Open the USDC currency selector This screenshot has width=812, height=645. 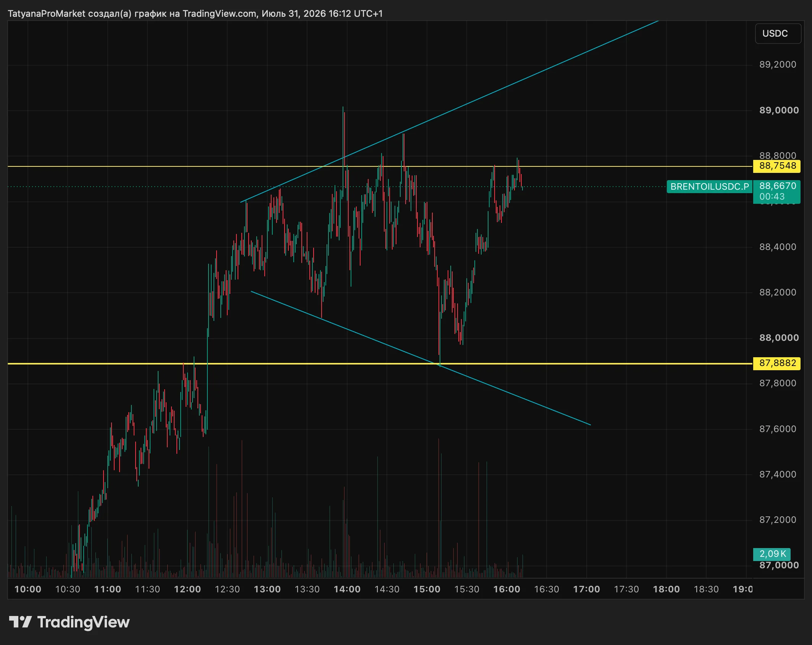(x=778, y=34)
